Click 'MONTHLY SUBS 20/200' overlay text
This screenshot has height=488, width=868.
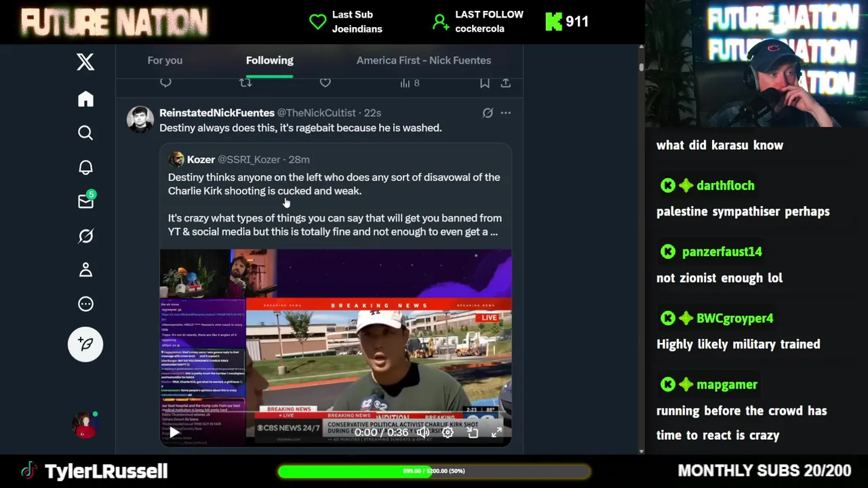[764, 471]
